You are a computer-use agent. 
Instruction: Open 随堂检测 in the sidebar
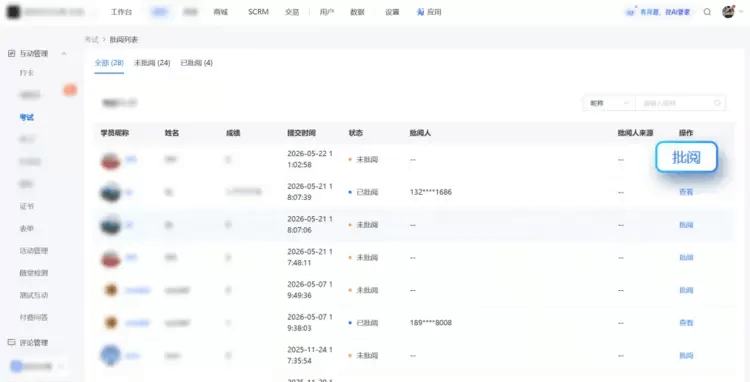(34, 273)
